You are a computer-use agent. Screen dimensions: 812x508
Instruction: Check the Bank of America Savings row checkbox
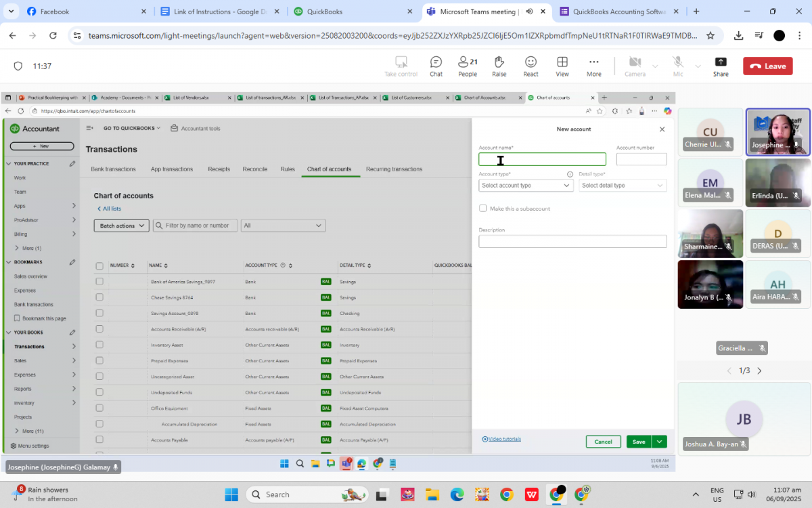click(x=99, y=281)
